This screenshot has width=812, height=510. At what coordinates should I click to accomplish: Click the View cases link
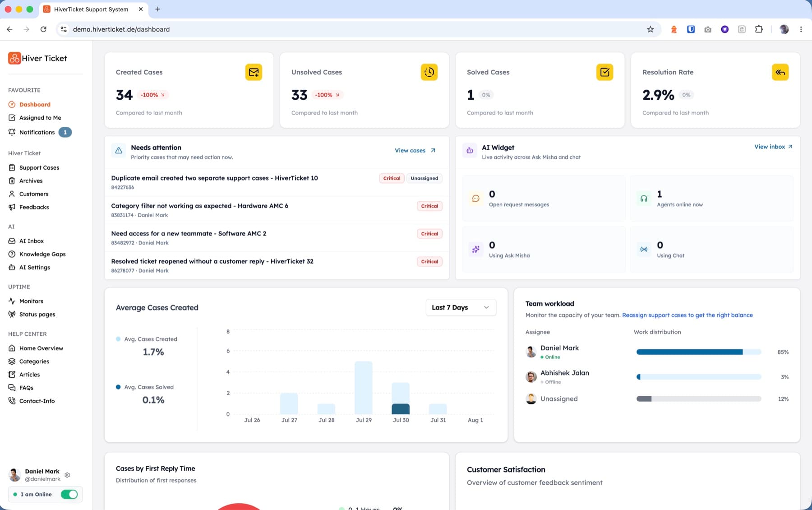click(415, 150)
